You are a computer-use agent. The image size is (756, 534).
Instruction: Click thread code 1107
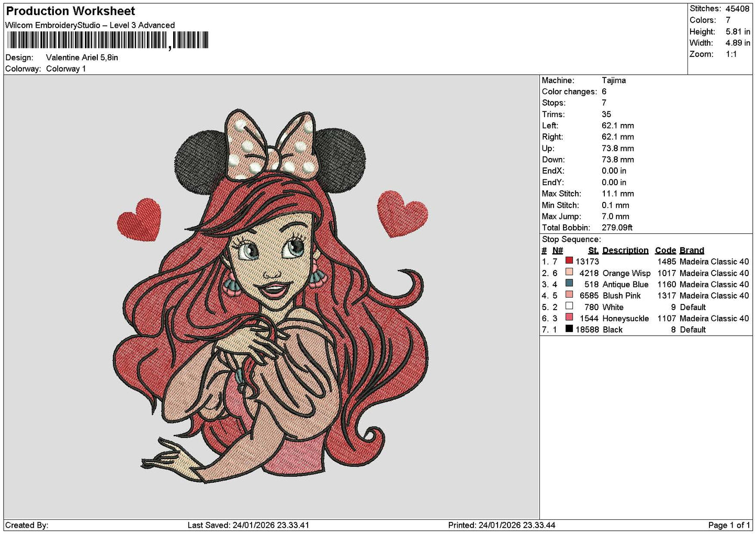tap(667, 319)
